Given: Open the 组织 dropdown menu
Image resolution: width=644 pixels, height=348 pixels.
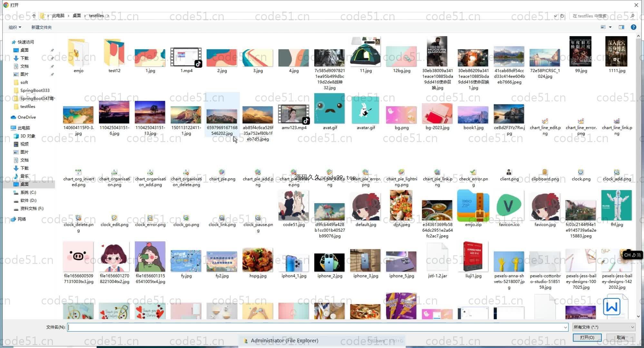Looking at the screenshot, I should [15, 27].
